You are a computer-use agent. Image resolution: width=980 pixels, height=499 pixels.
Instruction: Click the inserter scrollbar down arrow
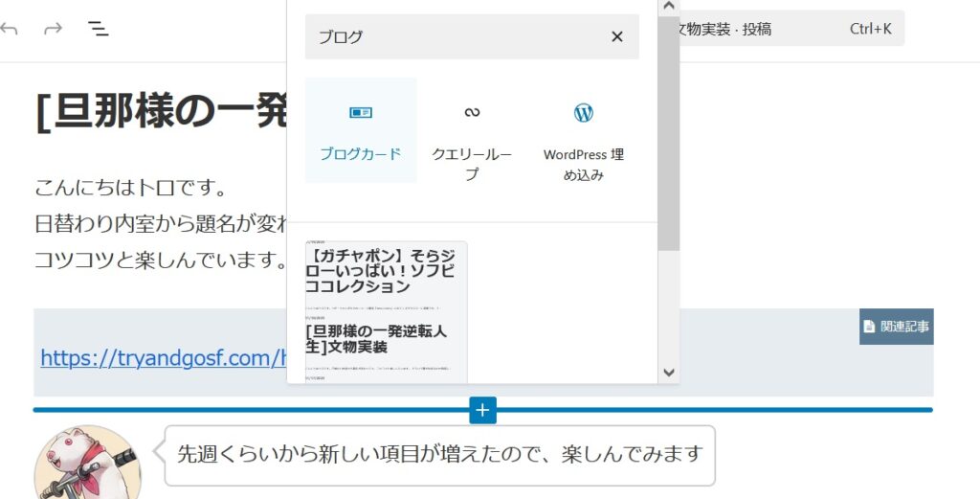pos(669,372)
